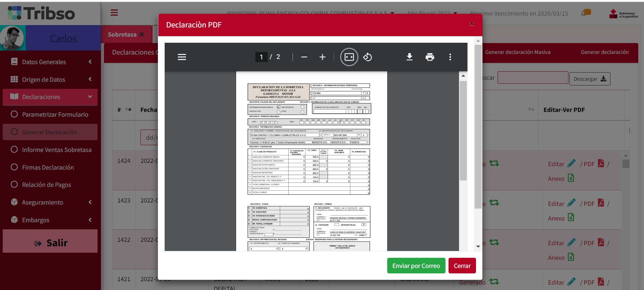Select Informe Ventas Sobretasa menu item

50,150
